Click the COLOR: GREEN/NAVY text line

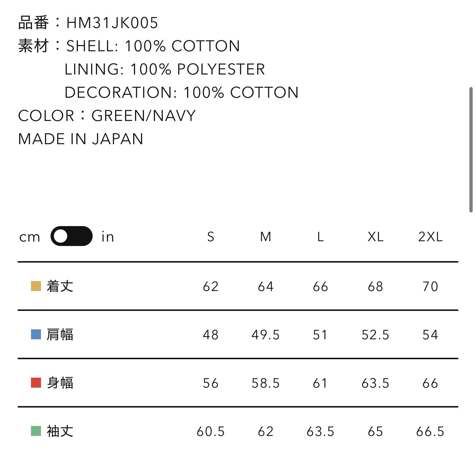pos(107,116)
